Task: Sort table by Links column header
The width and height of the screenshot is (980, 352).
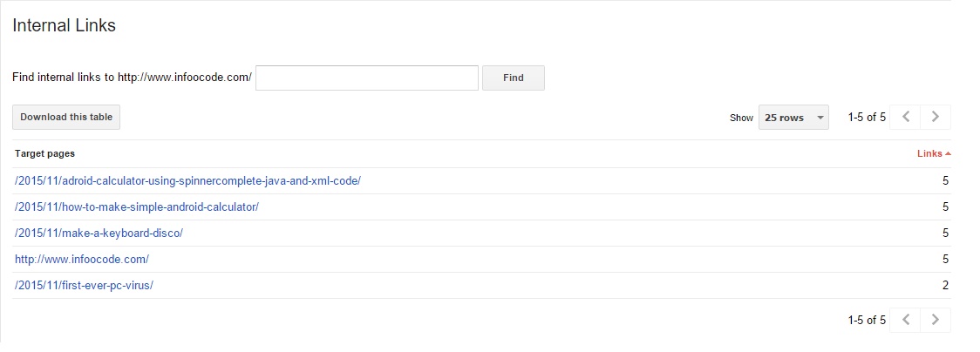Action: coord(933,153)
